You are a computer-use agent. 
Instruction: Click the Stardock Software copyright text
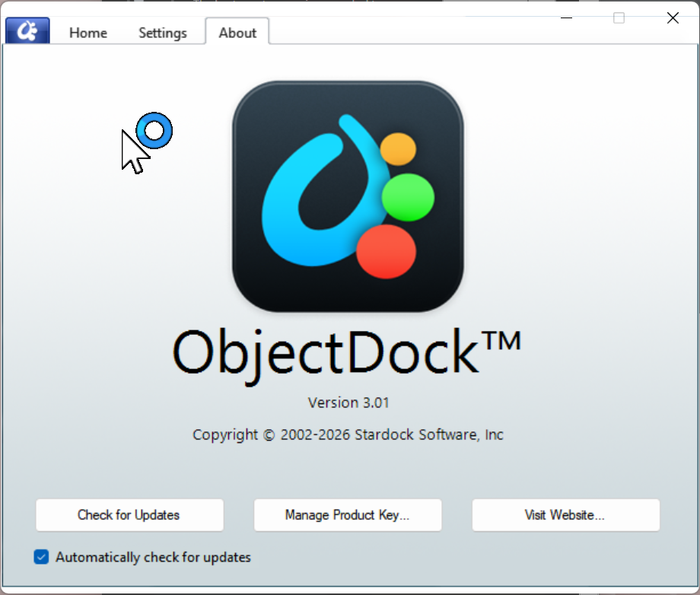pos(348,434)
